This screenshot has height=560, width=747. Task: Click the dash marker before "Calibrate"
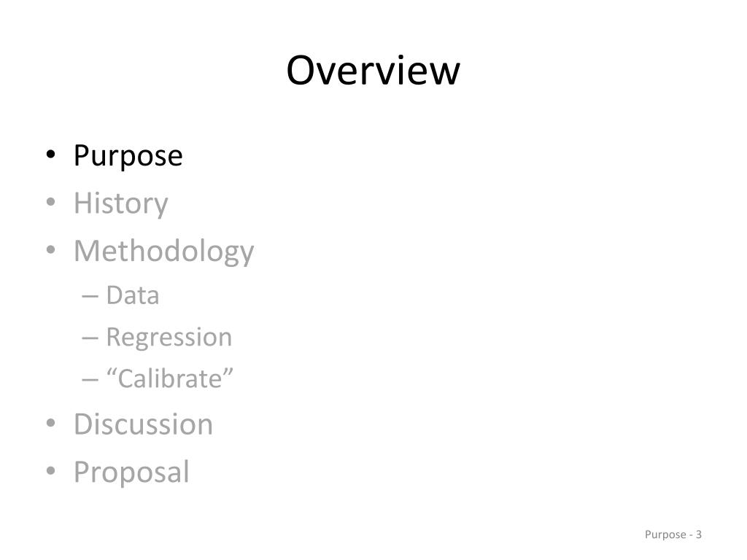point(90,380)
